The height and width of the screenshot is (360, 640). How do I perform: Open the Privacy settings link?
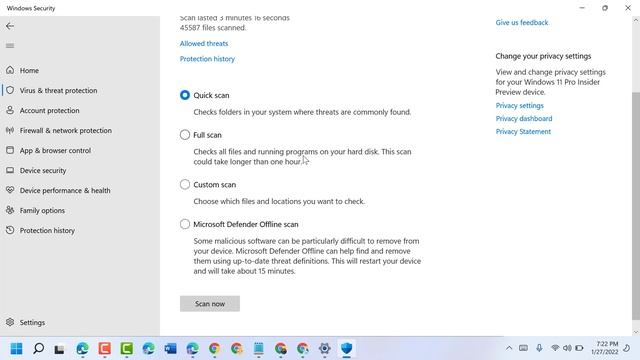520,106
